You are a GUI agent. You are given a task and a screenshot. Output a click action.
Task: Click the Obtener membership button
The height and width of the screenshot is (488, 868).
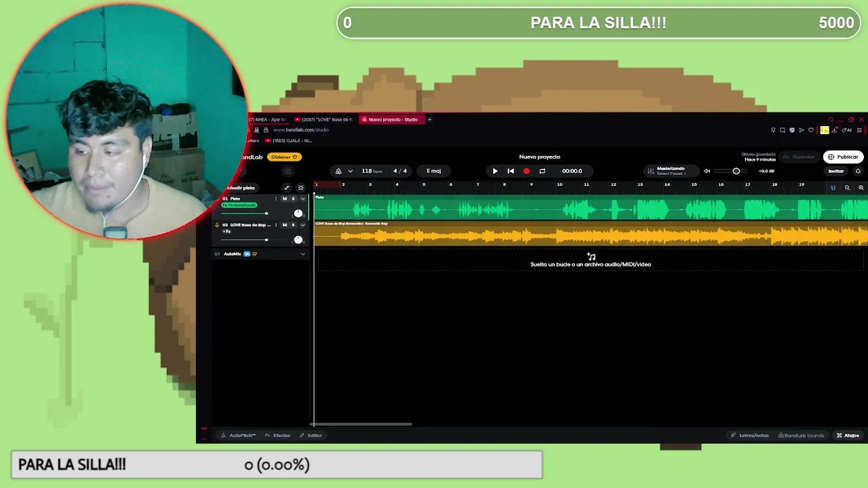(284, 157)
